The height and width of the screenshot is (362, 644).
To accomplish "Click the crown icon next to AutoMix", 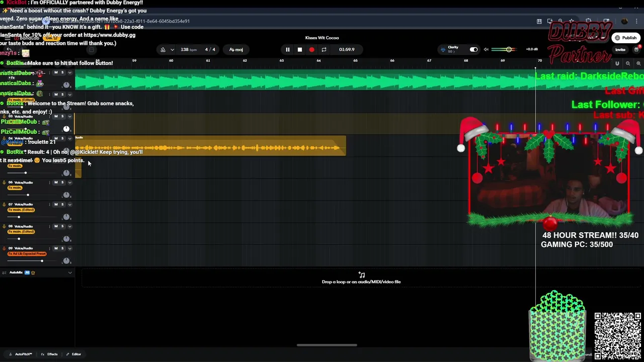I will (33, 273).
